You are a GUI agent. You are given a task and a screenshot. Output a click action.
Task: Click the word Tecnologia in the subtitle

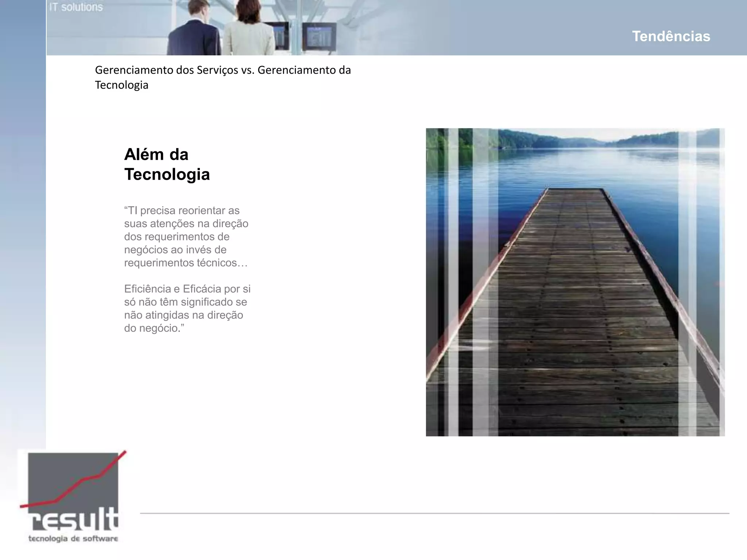121,85
